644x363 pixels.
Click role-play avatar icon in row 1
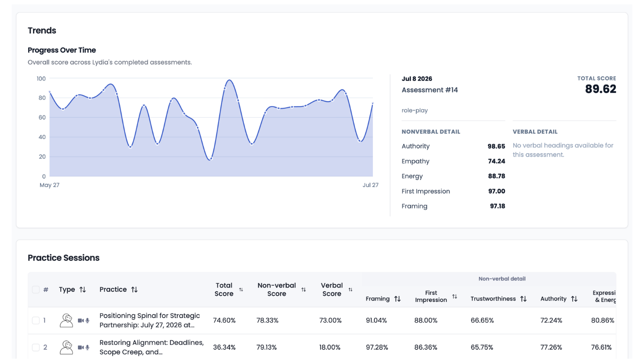tap(66, 320)
